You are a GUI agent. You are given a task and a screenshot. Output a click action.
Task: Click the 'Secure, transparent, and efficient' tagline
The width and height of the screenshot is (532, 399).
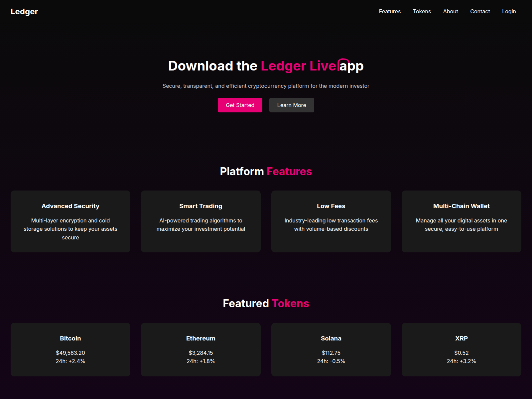(266, 86)
